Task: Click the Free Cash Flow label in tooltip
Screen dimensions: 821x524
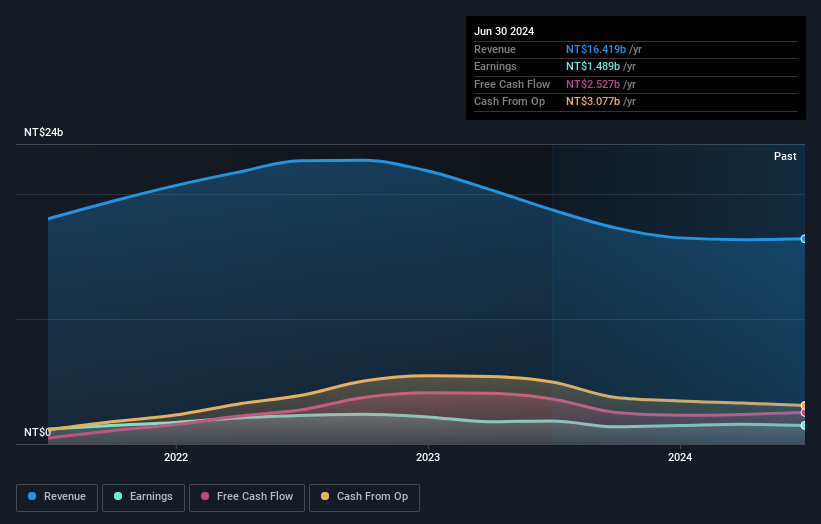Action: point(512,84)
